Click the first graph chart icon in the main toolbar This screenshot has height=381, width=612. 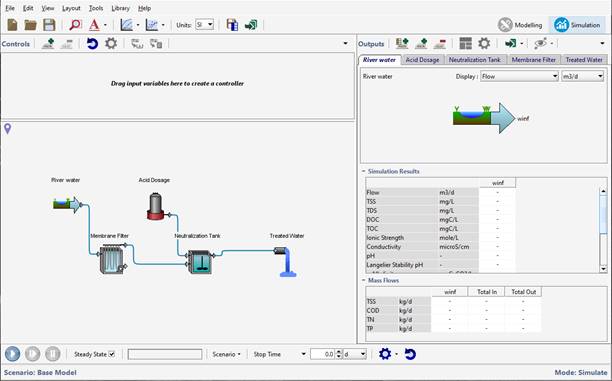pos(126,25)
